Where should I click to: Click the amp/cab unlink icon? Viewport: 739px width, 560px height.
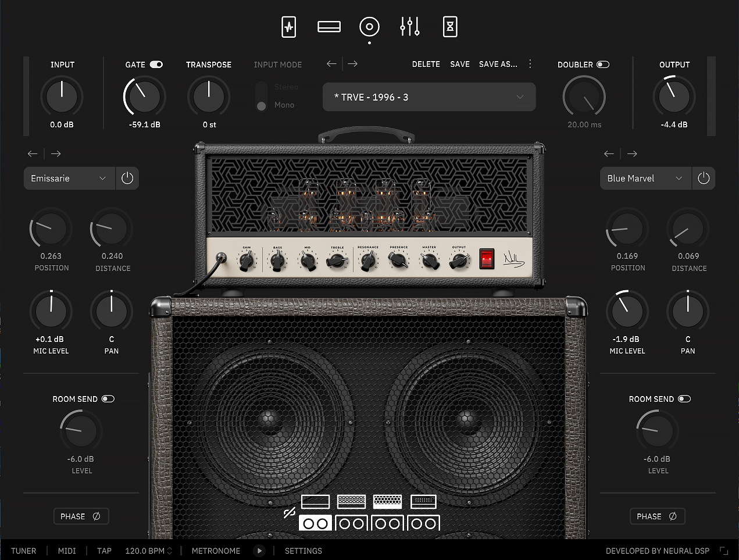click(x=290, y=513)
